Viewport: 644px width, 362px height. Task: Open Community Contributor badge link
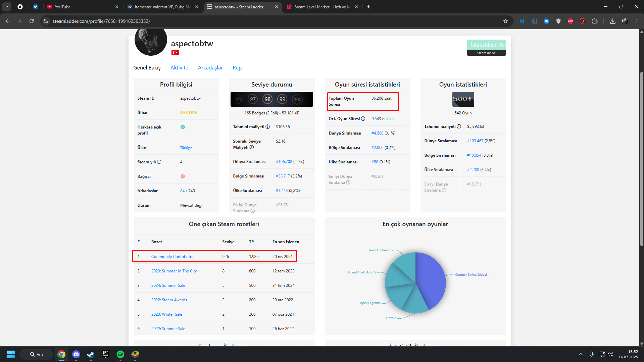point(172,257)
